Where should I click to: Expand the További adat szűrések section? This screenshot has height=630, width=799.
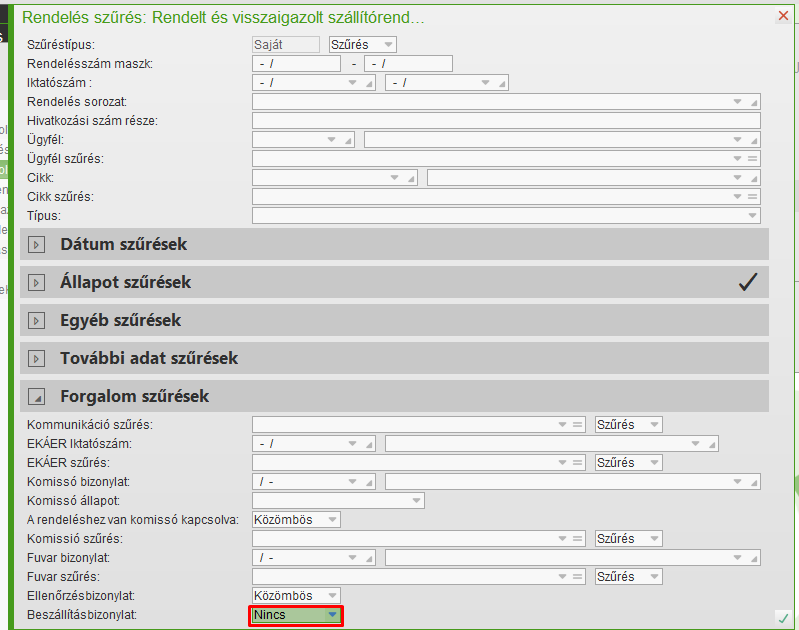click(x=36, y=358)
